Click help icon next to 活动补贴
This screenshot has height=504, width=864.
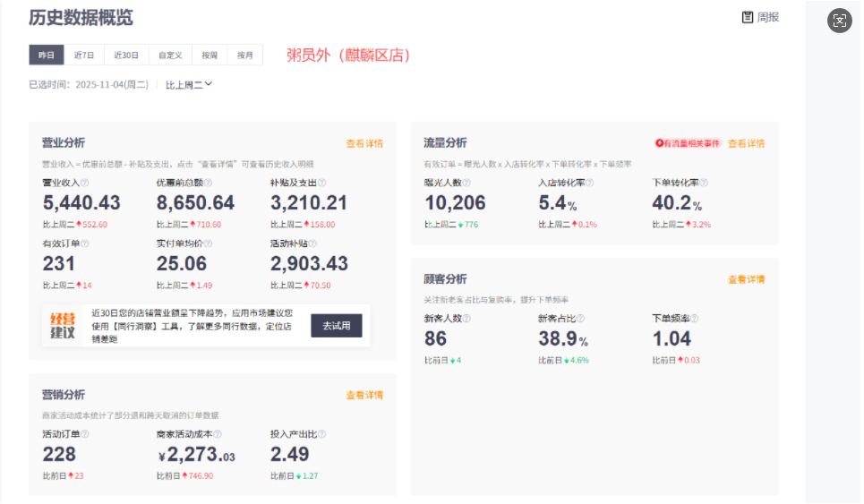[312, 243]
